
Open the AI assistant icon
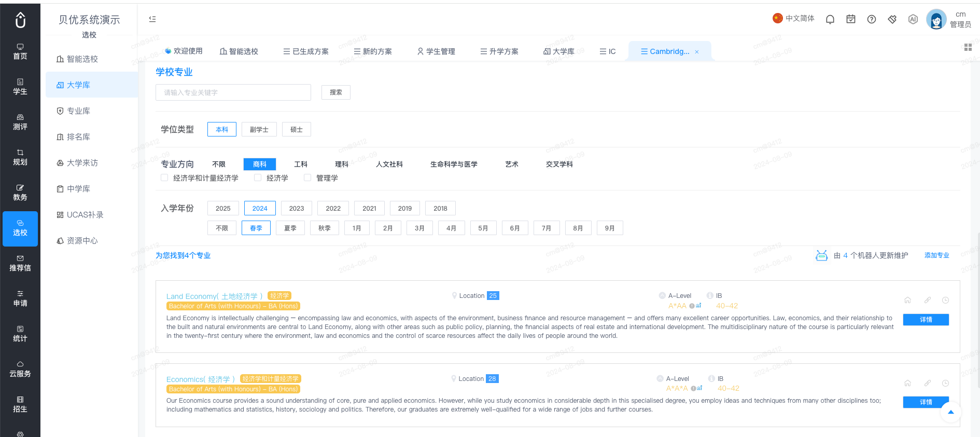[913, 19]
